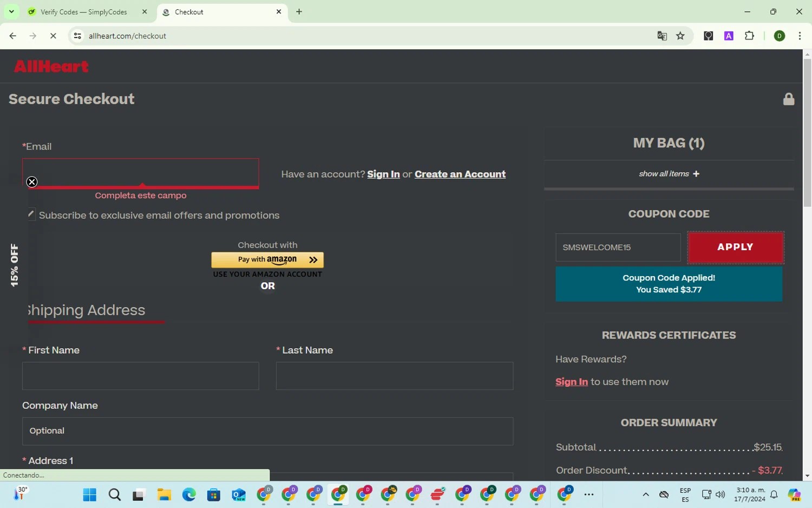This screenshot has height=508, width=812.
Task: Toggle the email offers subscription checkbox
Action: coord(31,215)
